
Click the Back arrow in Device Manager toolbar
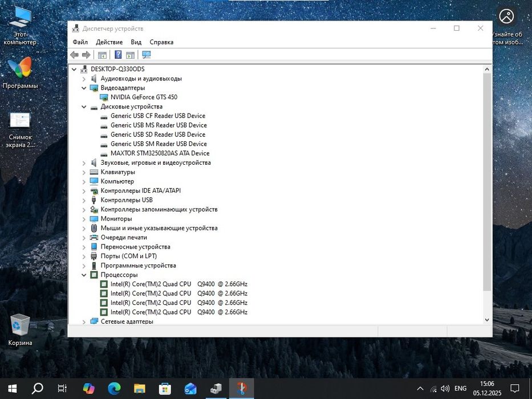pyautogui.click(x=74, y=55)
